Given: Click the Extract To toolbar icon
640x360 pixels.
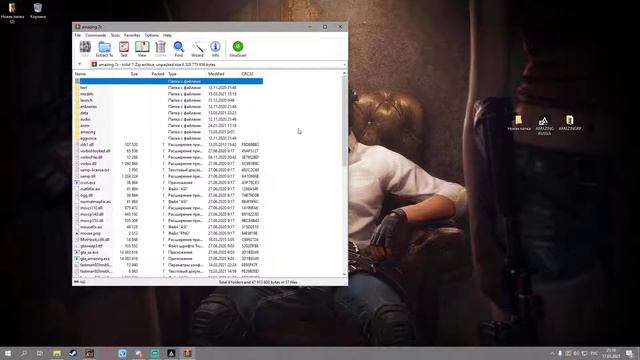Looking at the screenshot, I should tap(104, 49).
